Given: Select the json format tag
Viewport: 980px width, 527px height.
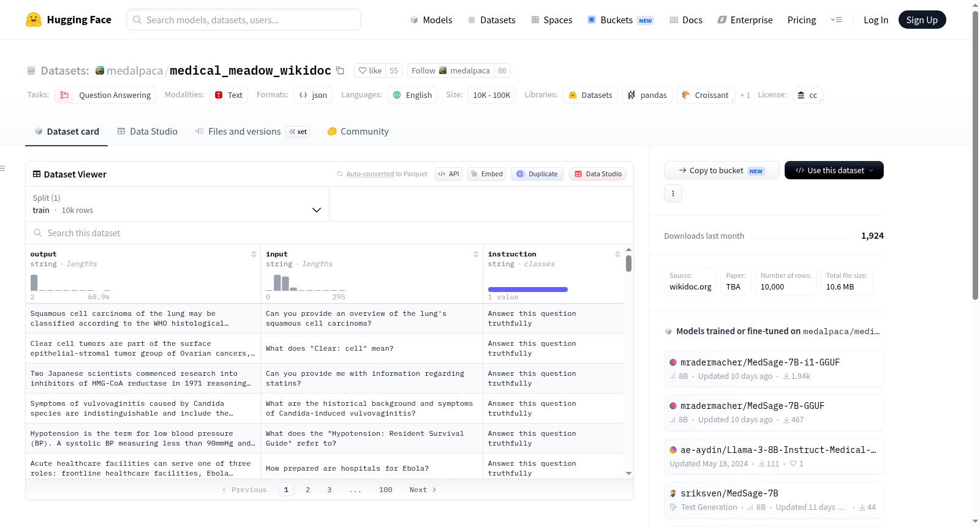Looking at the screenshot, I should tap(313, 95).
